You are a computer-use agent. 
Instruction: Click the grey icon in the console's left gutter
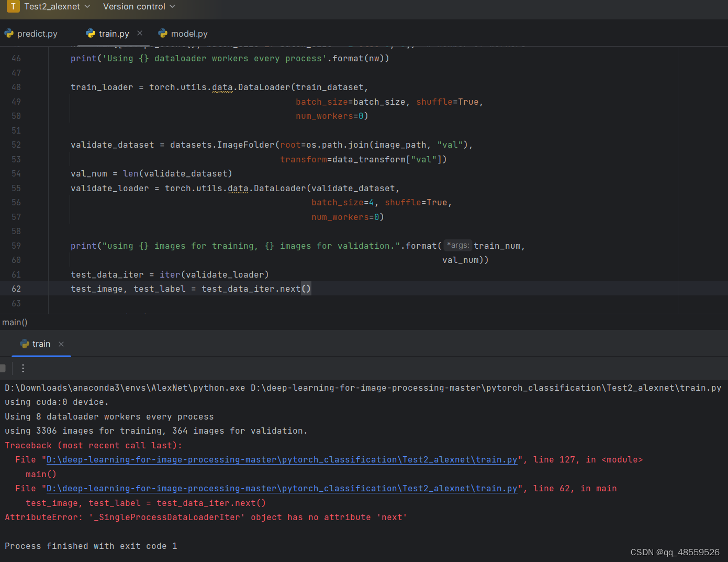click(x=3, y=368)
